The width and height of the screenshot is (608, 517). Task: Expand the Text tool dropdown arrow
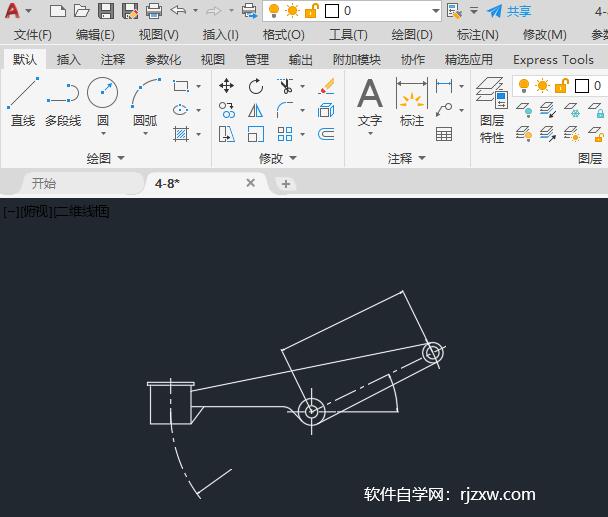(370, 133)
